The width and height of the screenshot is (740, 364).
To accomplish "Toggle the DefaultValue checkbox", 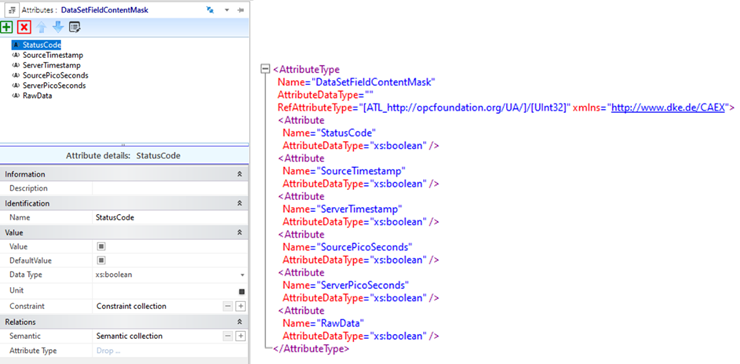I will [x=101, y=261].
